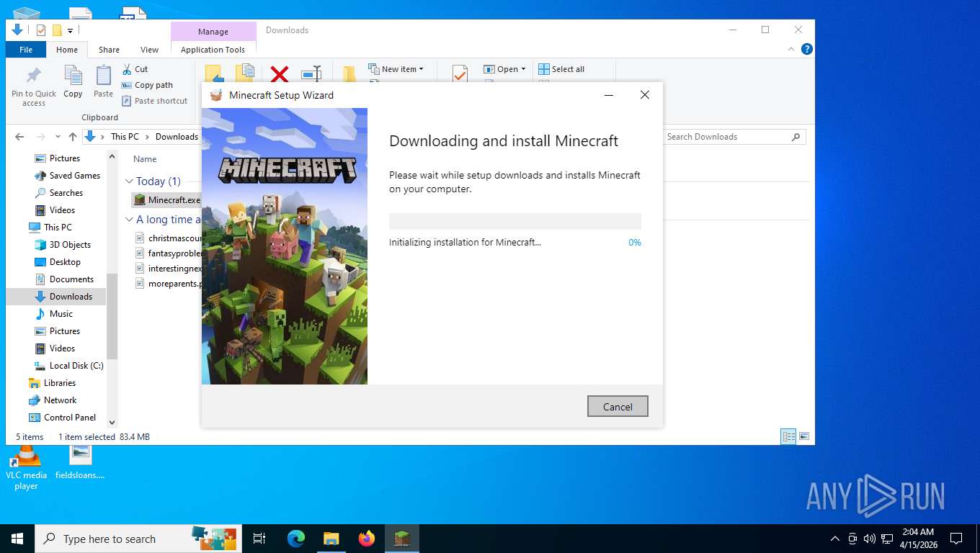Image resolution: width=980 pixels, height=553 pixels.
Task: Click the Minecraft installation progress bar
Action: tap(515, 221)
